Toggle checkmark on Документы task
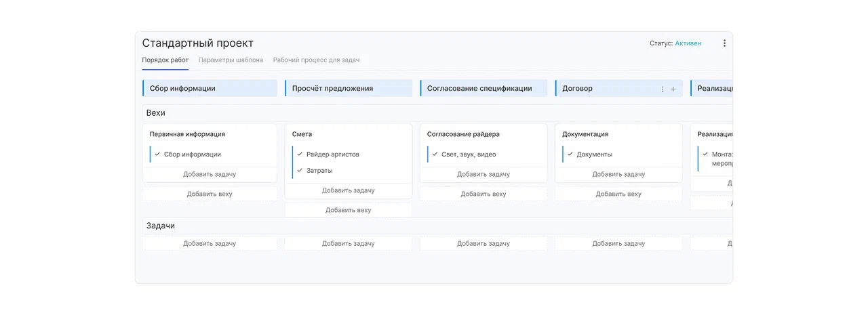 570,154
